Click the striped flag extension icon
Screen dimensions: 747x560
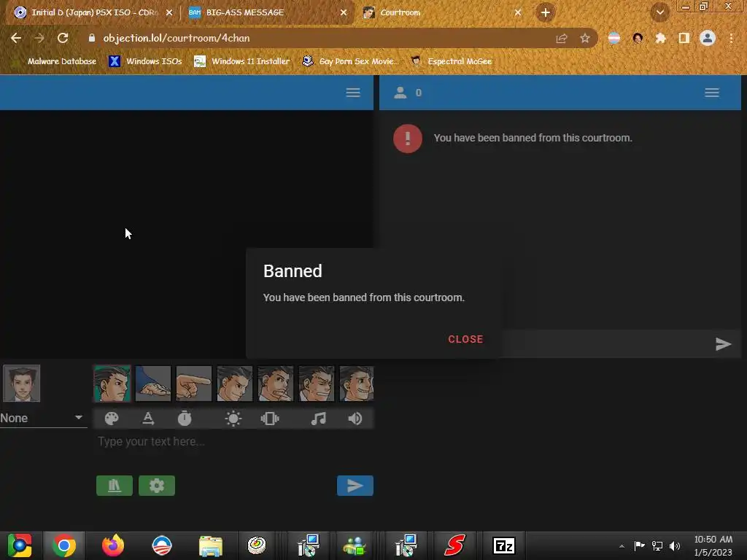click(614, 38)
